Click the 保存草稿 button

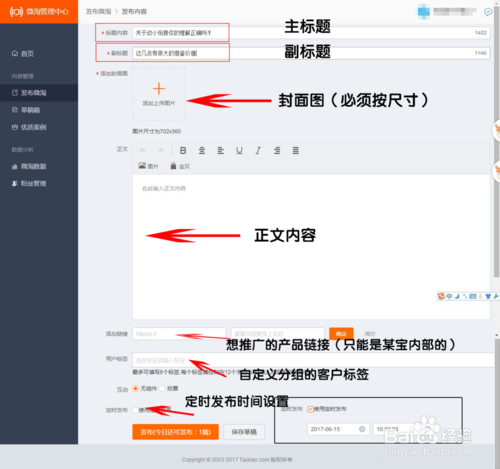click(244, 432)
